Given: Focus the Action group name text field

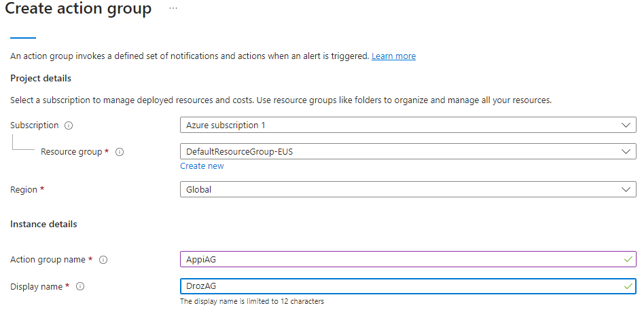Looking at the screenshot, I should point(401,259).
